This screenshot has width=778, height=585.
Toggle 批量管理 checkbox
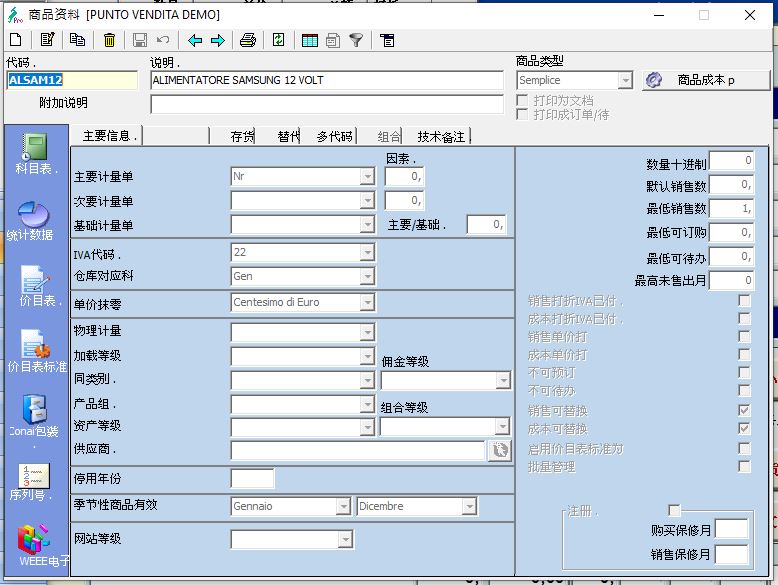coord(744,466)
